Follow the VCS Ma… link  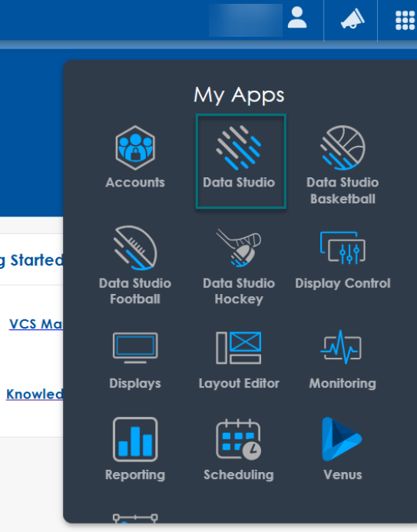(x=36, y=324)
